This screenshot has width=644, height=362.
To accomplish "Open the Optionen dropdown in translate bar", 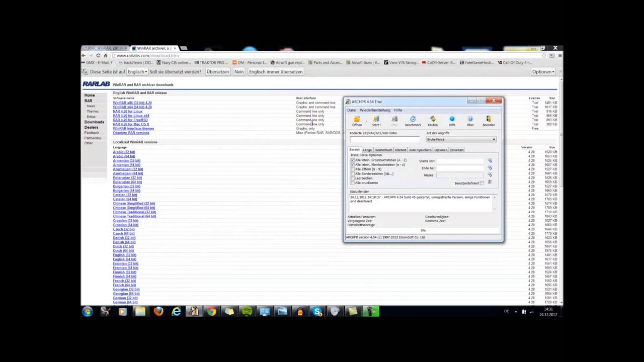I will click(x=543, y=72).
